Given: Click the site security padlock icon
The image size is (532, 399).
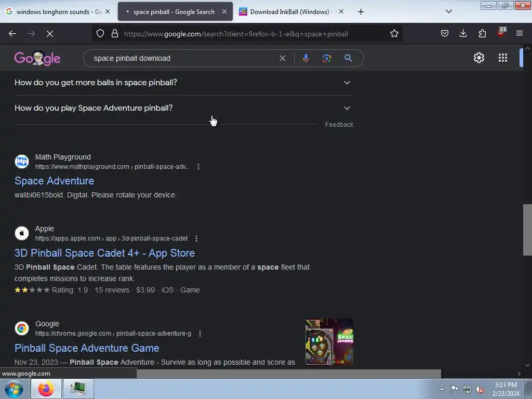Looking at the screenshot, I should tap(115, 34).
